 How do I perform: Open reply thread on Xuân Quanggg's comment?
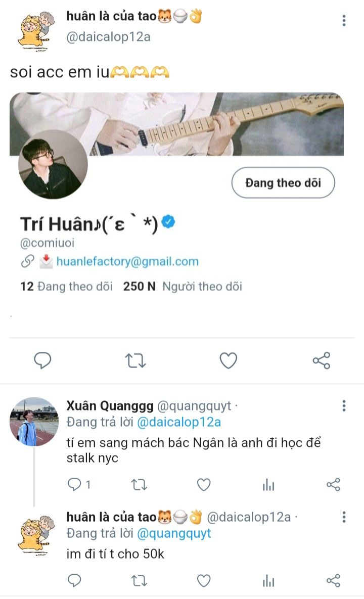(74, 485)
